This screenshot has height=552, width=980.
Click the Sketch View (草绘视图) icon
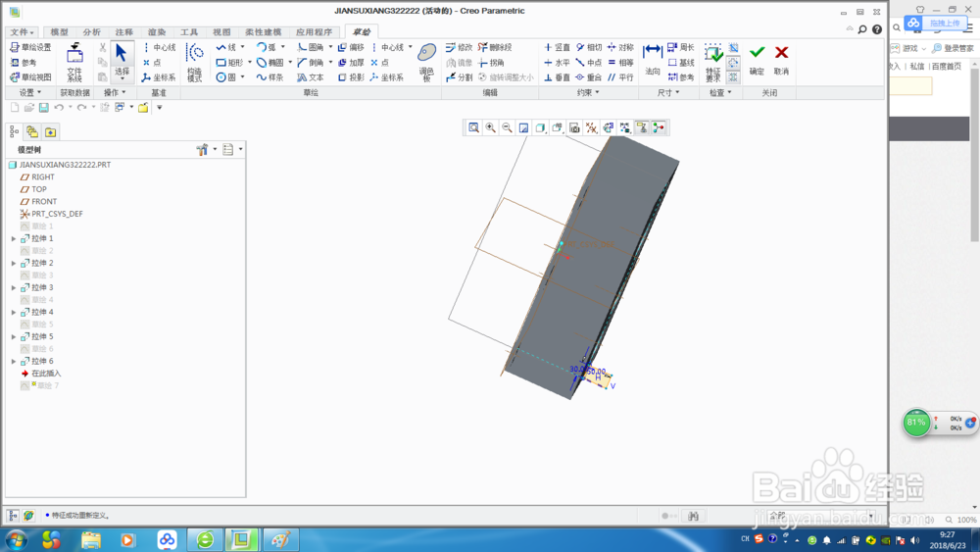click(30, 77)
